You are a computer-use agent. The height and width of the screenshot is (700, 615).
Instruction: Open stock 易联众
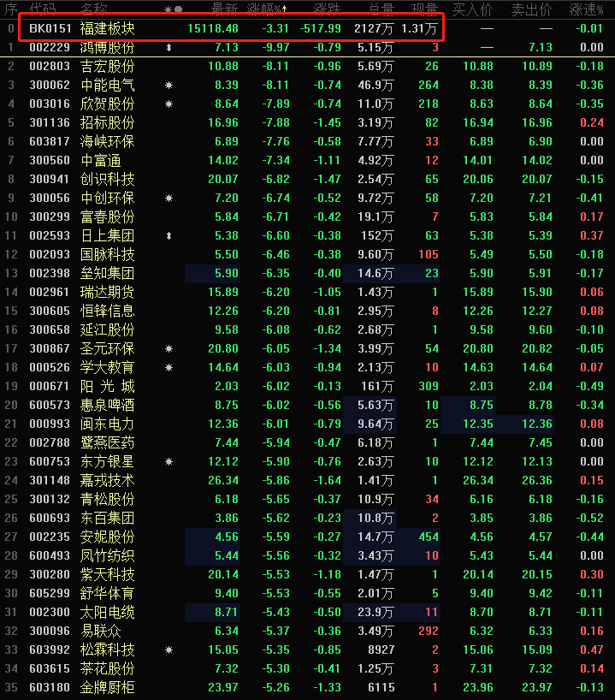click(x=100, y=632)
